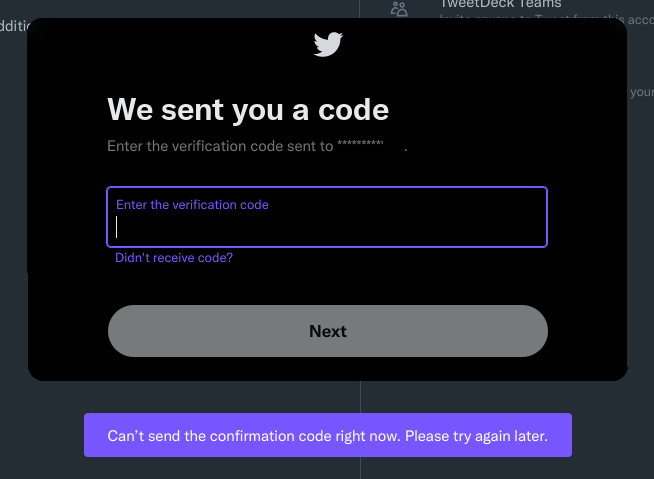The height and width of the screenshot is (479, 654).
Task: Click the empty dialog space above the Next button
Action: click(328, 286)
